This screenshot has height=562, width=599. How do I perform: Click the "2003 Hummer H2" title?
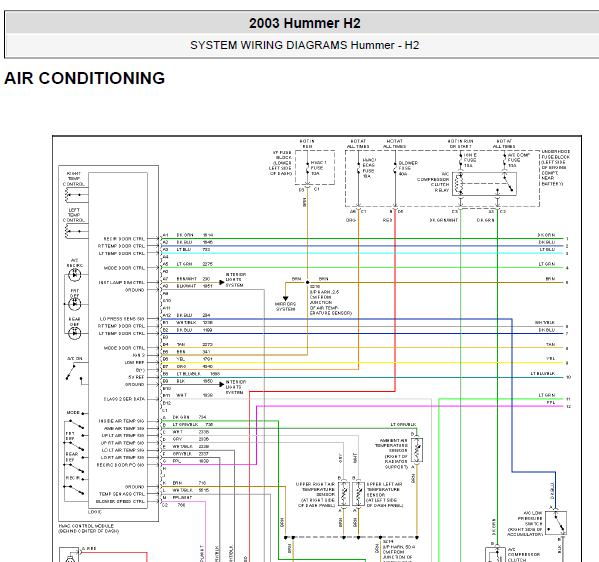coord(304,23)
